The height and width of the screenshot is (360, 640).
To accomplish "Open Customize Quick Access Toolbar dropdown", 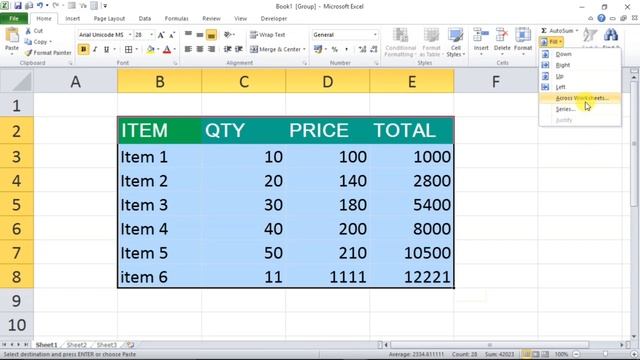I will [x=105, y=6].
